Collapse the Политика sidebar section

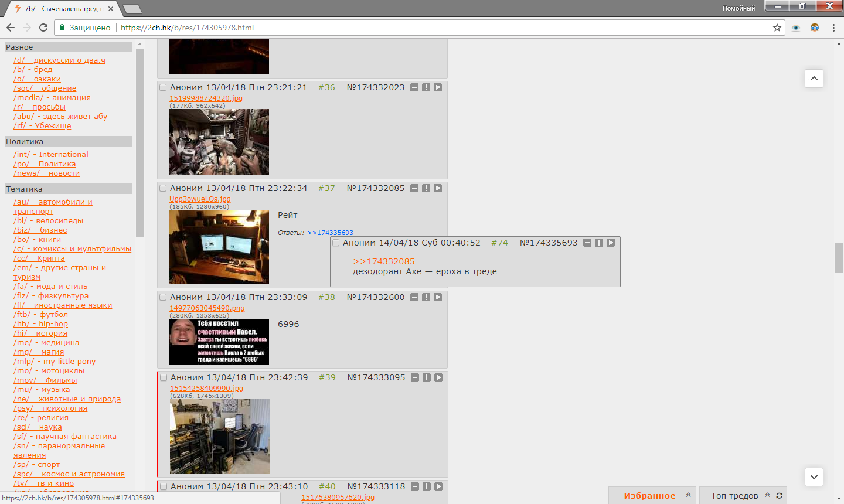pyautogui.click(x=68, y=141)
